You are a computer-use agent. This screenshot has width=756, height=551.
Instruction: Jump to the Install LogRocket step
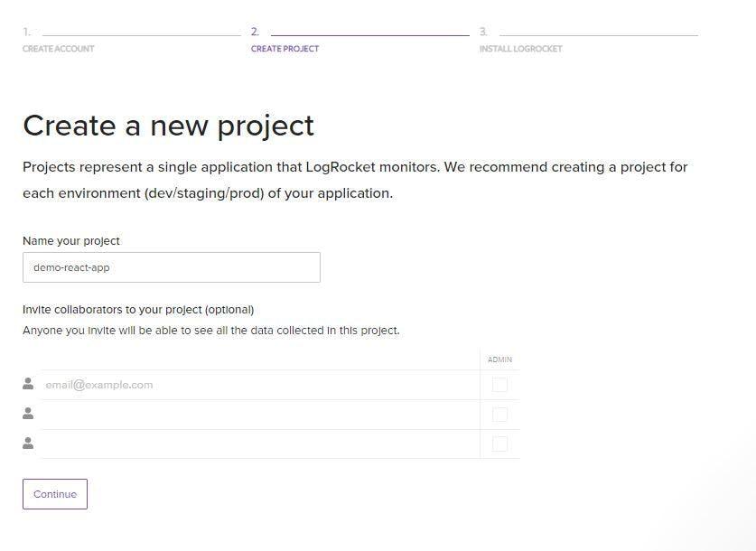coord(520,49)
